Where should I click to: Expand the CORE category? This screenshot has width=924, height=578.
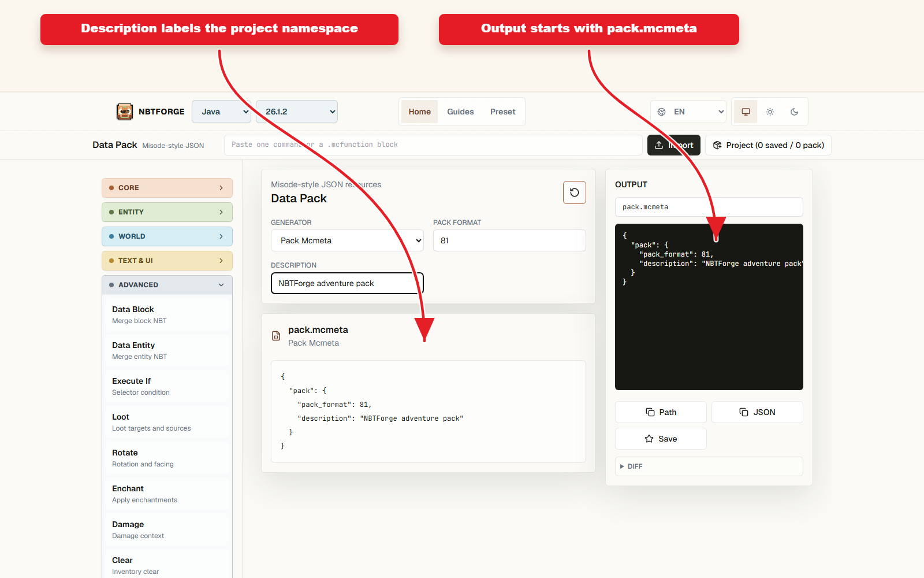coord(167,188)
